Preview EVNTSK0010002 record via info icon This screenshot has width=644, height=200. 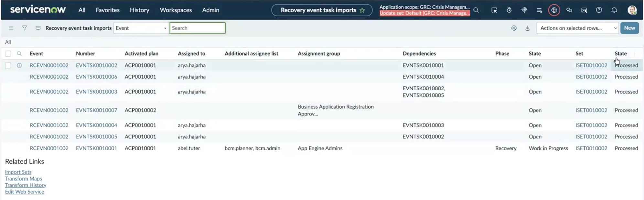[x=19, y=65]
